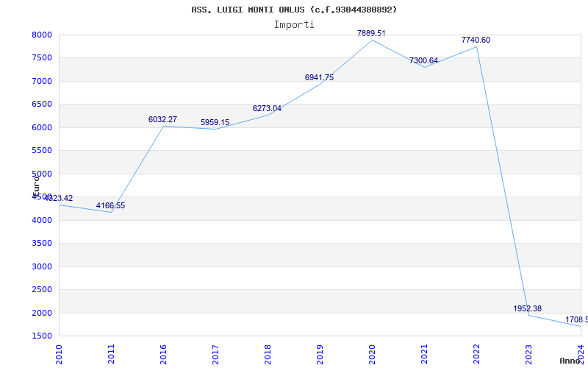Image resolution: width=588 pixels, height=368 pixels.
Task: Click the 7889.51 data label for 2020
Action: (371, 33)
